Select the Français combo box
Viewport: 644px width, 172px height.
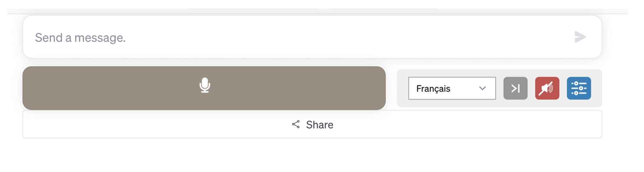pyautogui.click(x=452, y=88)
